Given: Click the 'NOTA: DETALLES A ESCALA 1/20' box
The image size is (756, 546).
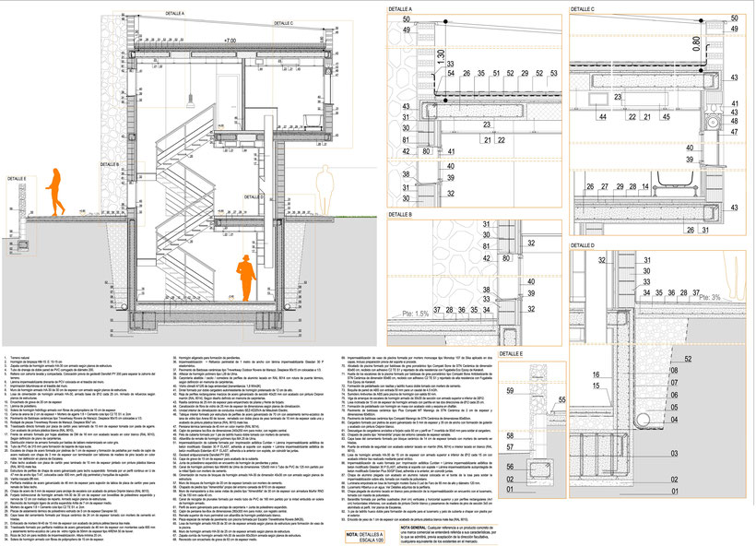Looking at the screenshot, I should [x=364, y=538].
